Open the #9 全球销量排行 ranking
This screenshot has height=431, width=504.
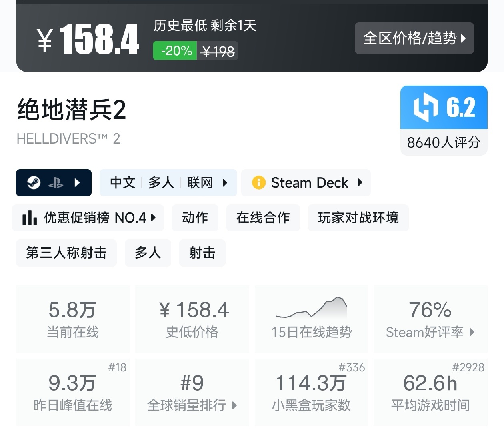coord(192,392)
